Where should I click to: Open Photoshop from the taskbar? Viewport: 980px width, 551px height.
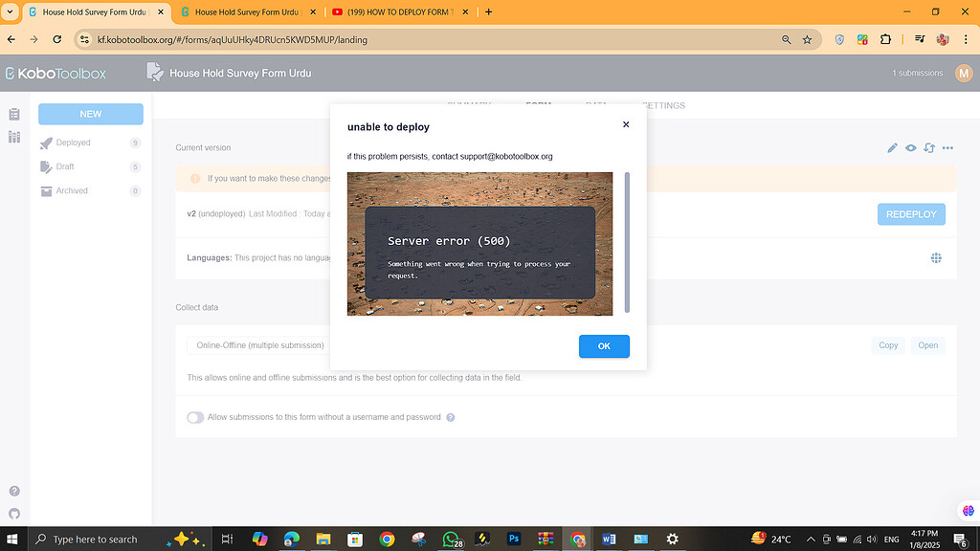(514, 539)
